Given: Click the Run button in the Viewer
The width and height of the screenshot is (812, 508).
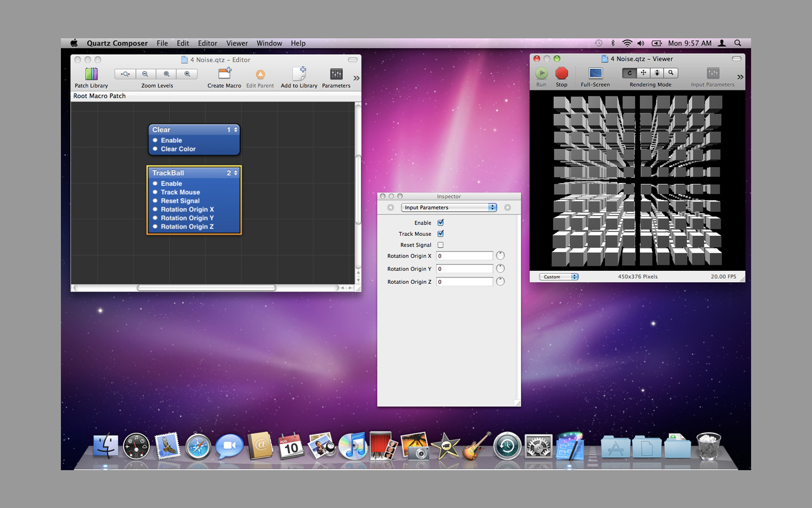Looking at the screenshot, I should pyautogui.click(x=541, y=73).
